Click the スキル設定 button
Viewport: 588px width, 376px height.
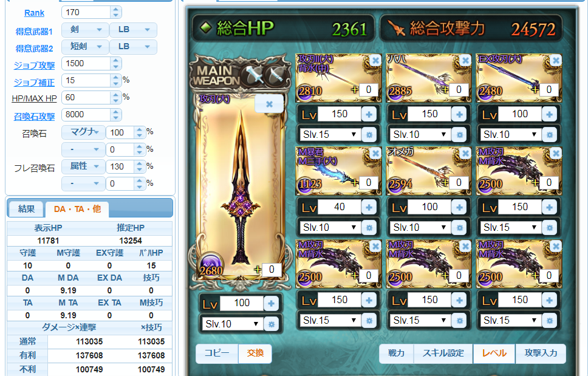click(443, 354)
